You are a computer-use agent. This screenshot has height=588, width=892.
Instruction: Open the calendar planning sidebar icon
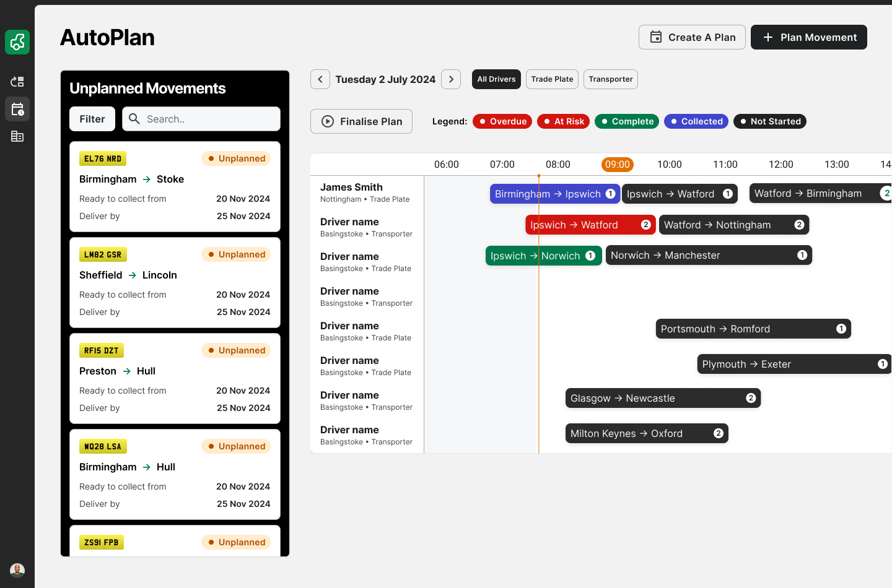(17, 110)
